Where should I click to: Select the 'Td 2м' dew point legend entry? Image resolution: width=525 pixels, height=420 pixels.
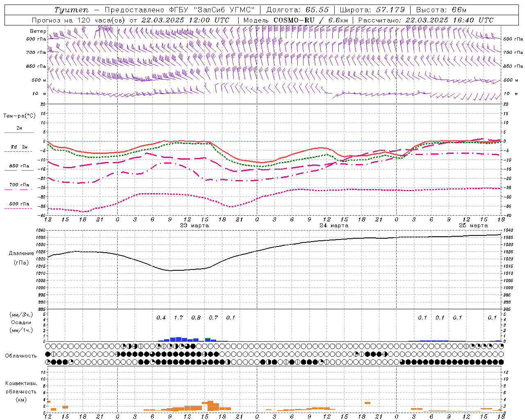[x=19, y=147]
